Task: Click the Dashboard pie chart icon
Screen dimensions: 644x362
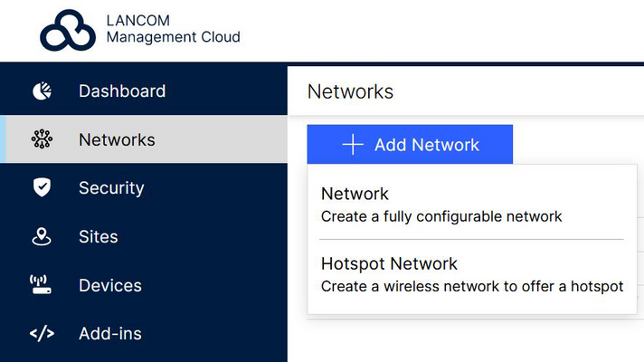Action: click(x=42, y=91)
